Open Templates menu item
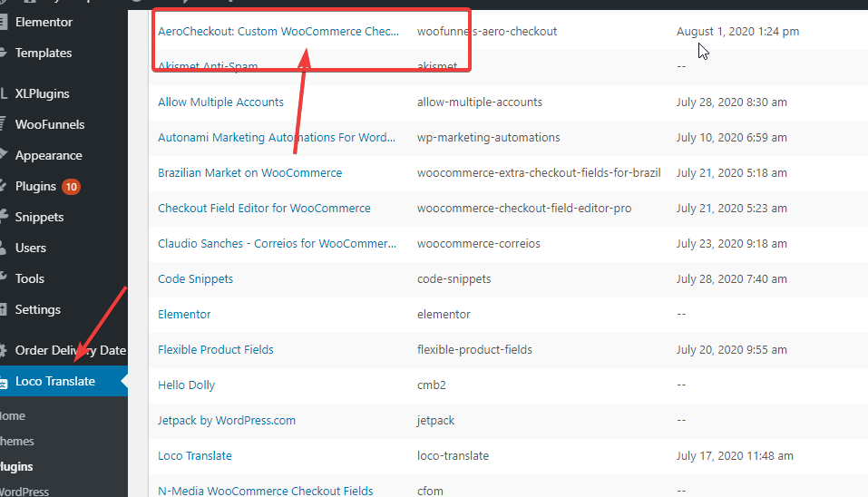The width and height of the screenshot is (868, 497). click(44, 54)
